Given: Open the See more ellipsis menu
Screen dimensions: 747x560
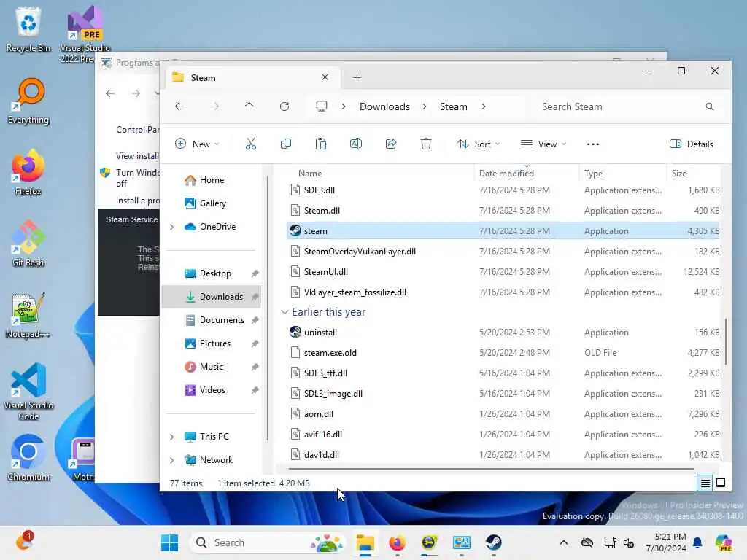Looking at the screenshot, I should (592, 144).
